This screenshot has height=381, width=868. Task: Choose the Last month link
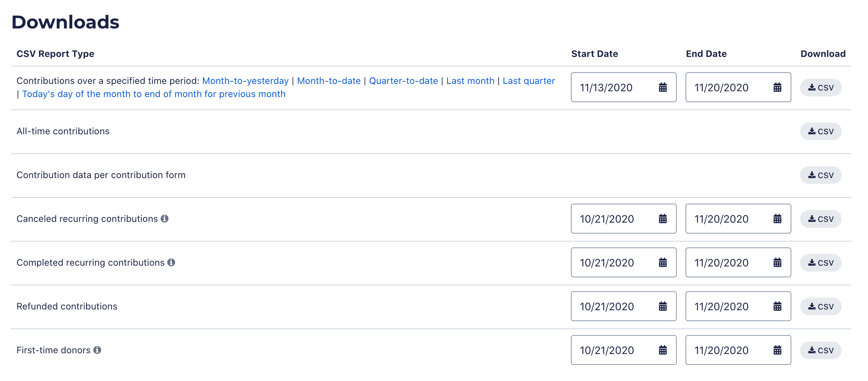coord(470,81)
